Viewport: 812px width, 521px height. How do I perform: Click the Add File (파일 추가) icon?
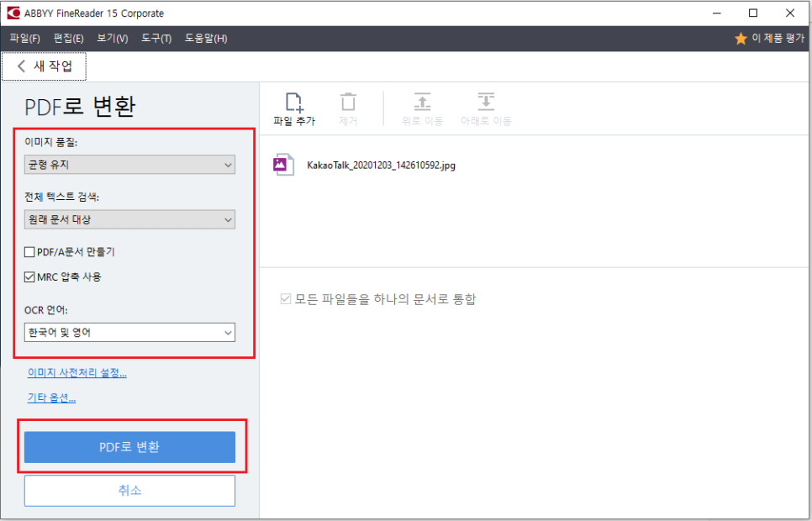(x=293, y=102)
